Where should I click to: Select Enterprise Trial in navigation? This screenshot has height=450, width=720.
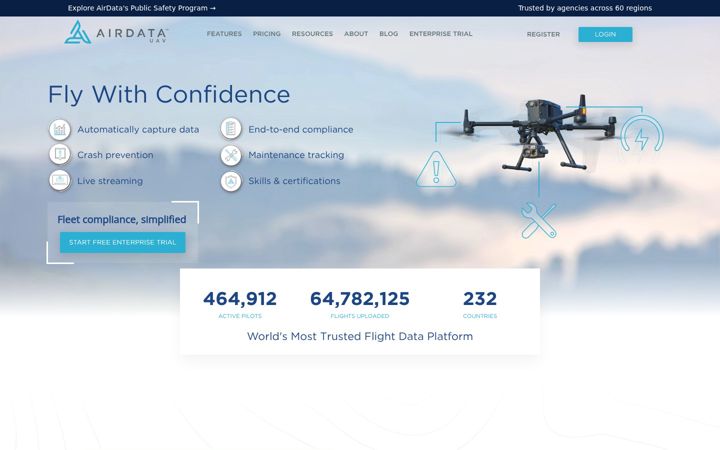[441, 34]
